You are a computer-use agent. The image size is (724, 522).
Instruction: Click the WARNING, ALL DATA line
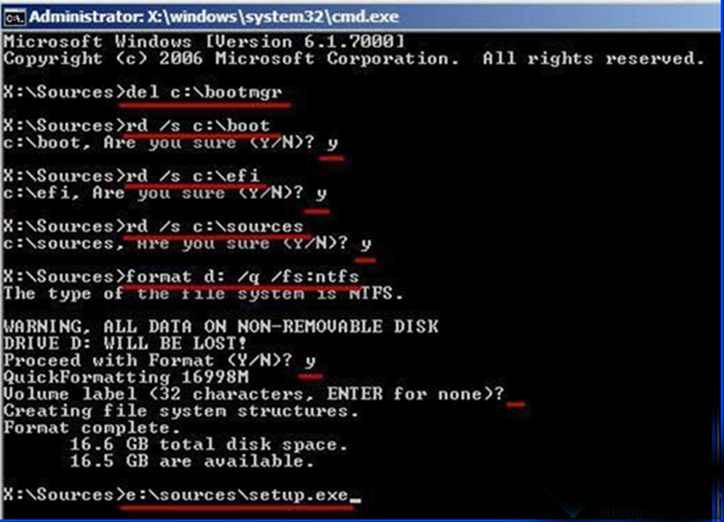point(221,327)
